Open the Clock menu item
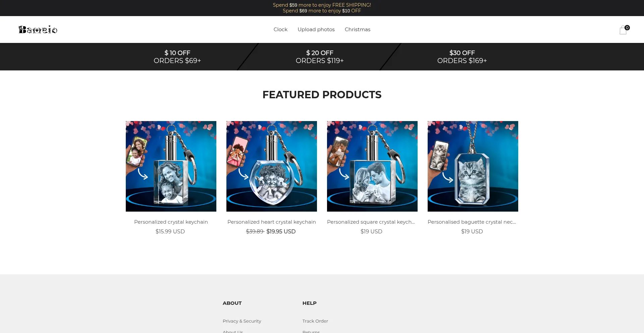 (x=280, y=30)
